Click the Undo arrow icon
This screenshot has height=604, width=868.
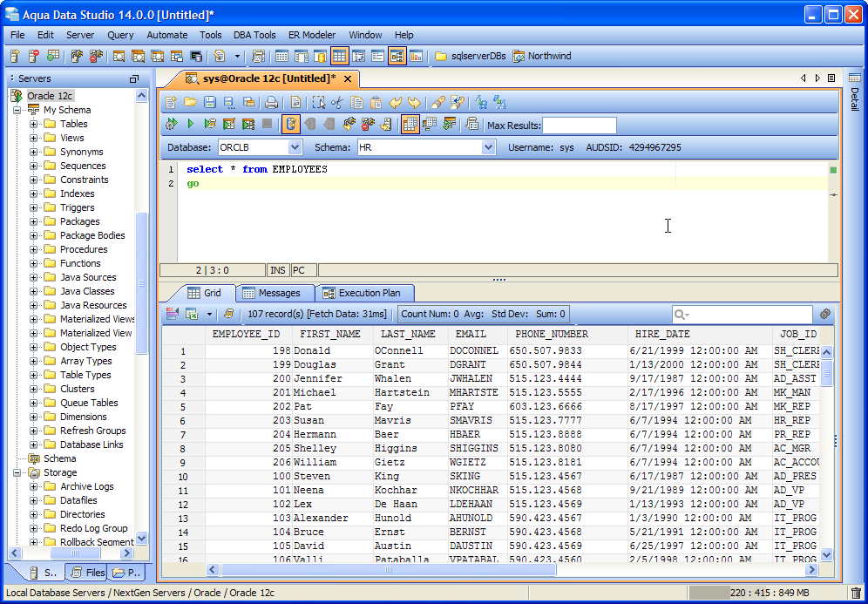coord(395,103)
